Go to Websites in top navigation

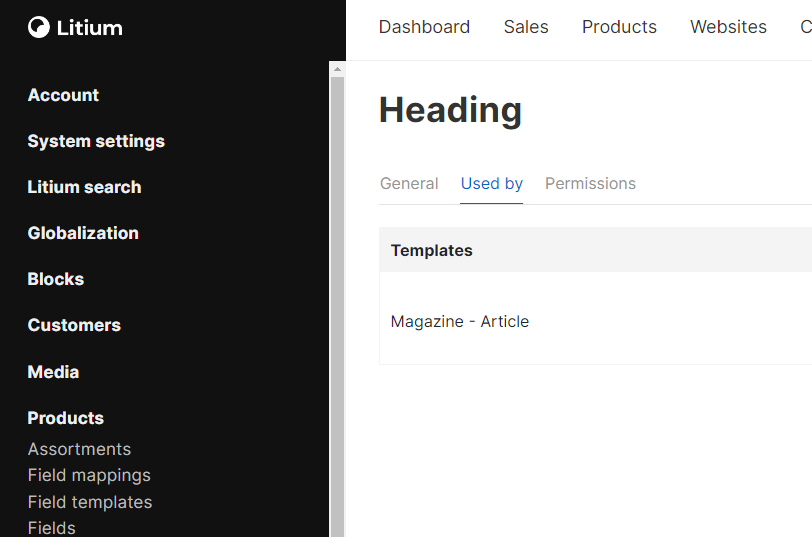coord(728,27)
